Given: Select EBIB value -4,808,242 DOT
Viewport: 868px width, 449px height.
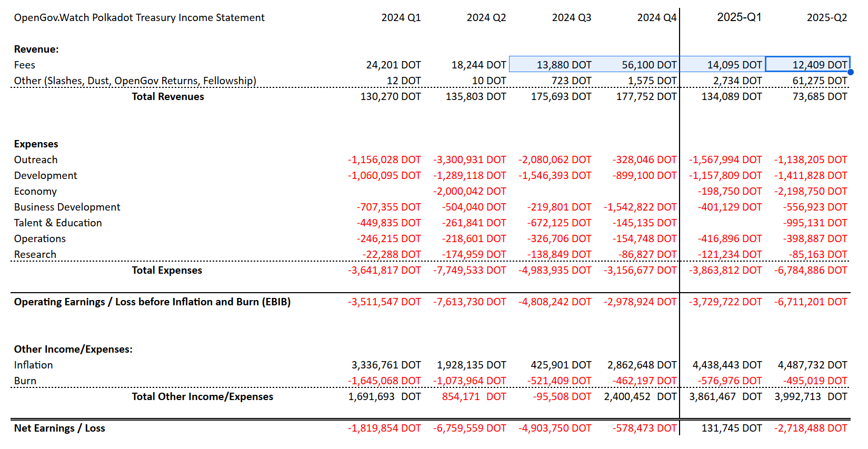Looking at the screenshot, I should pyautogui.click(x=555, y=302).
